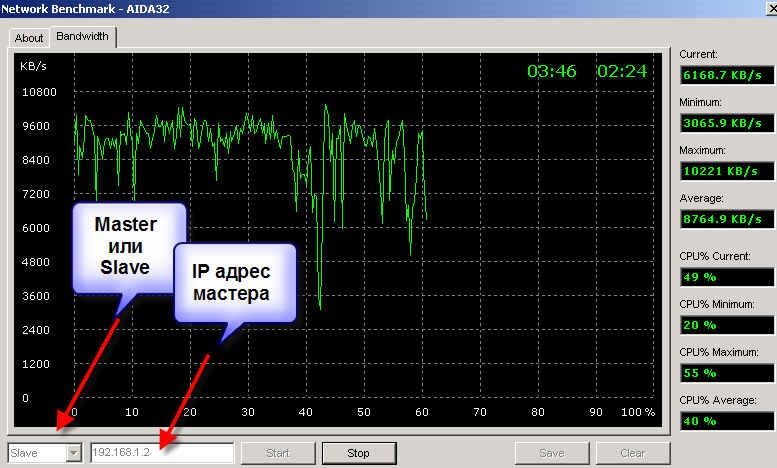Screen dimensions: 777x468
Task: Click the 192.168.1.2 IP address field
Action: click(x=162, y=453)
